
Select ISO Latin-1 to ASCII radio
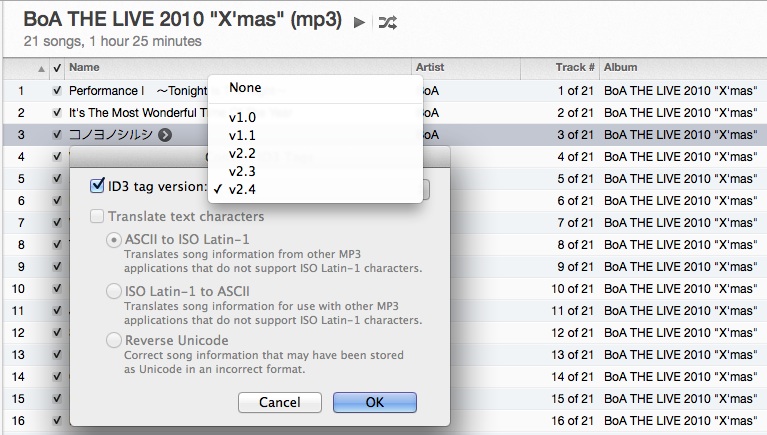click(x=114, y=291)
